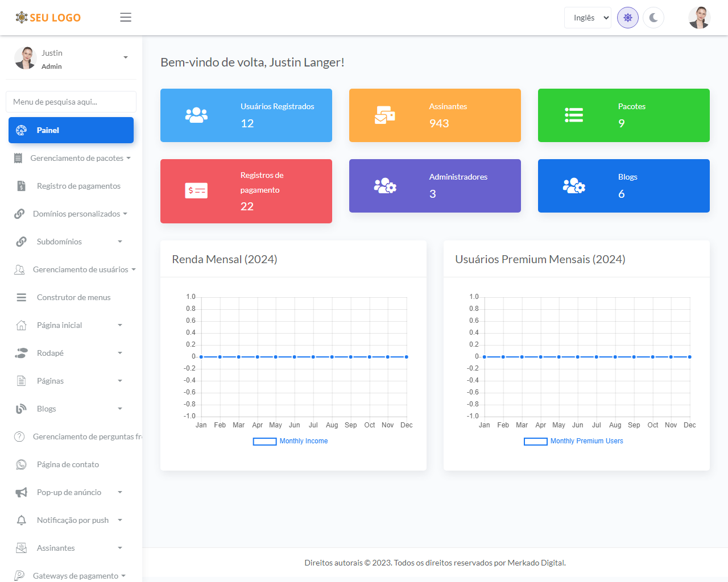
Task: Switch to light theme with sun button
Action: tap(628, 18)
